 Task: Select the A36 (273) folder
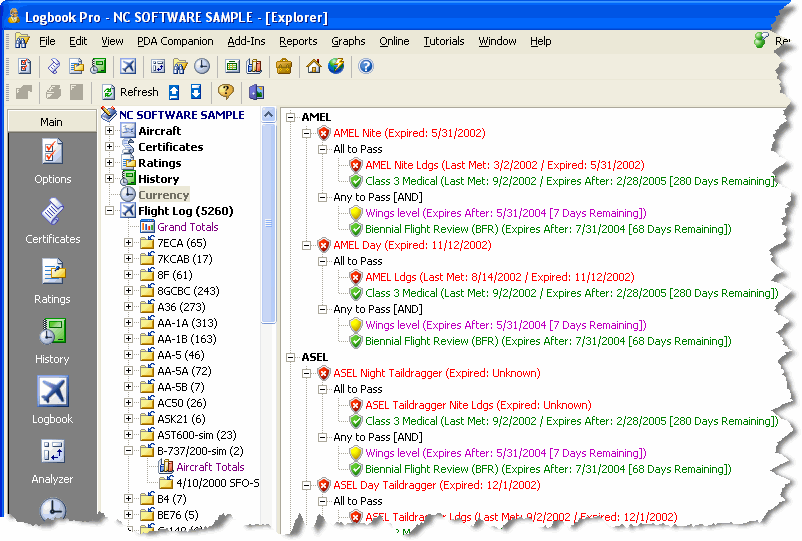coord(181,307)
